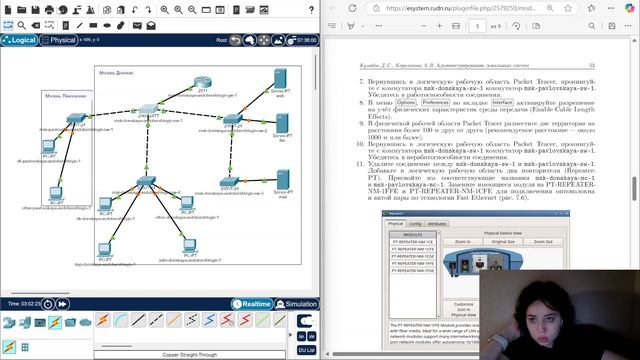
Task: Select the Place Note tool
Action: click(65, 25)
